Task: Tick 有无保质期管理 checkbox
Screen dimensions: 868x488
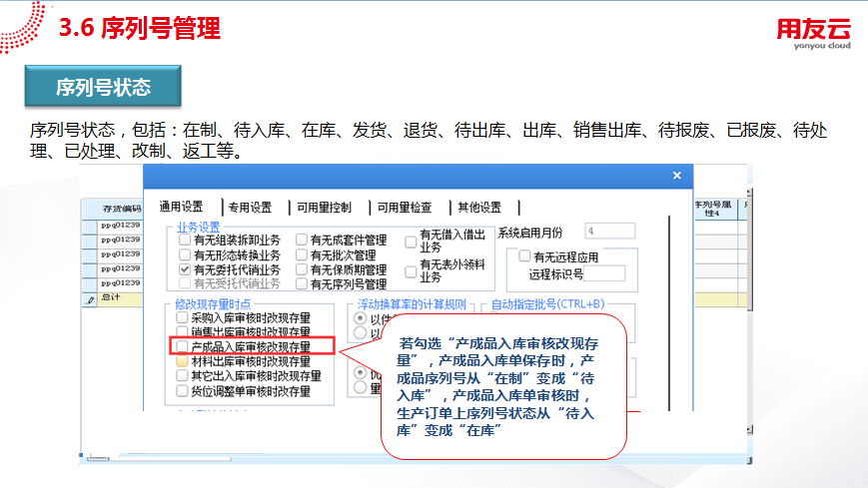Action: coord(301,269)
